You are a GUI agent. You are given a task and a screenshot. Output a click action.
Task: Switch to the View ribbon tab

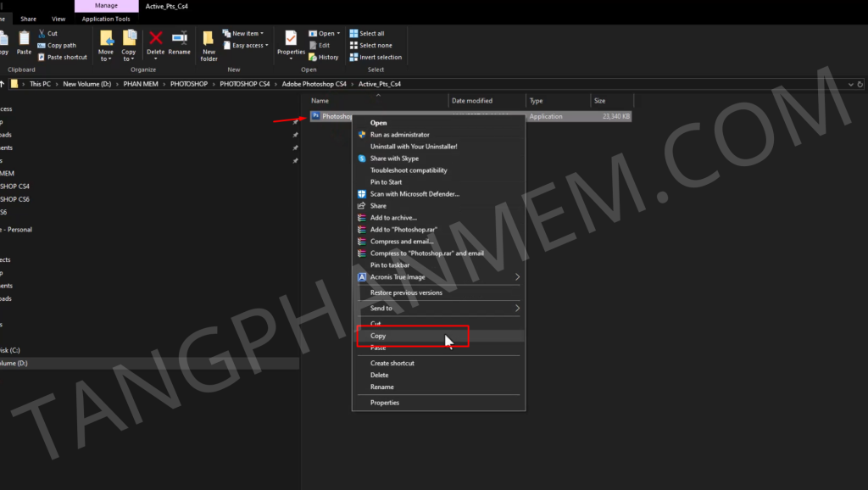point(58,19)
